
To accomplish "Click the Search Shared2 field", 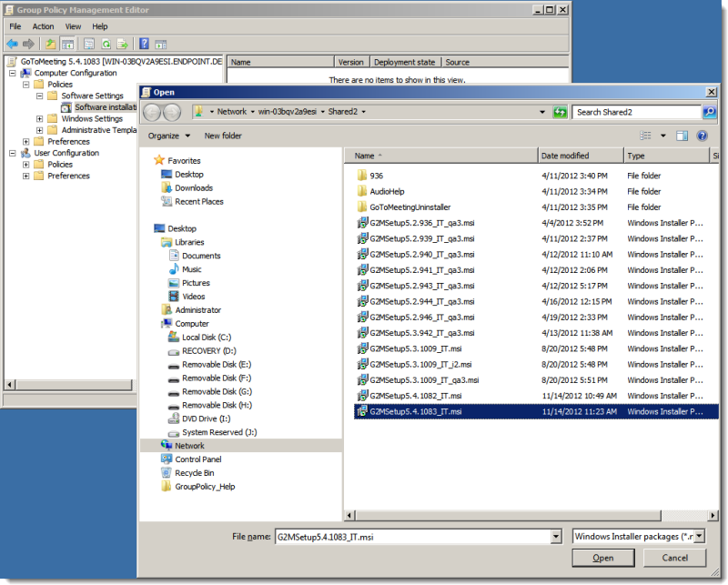I will [x=636, y=112].
